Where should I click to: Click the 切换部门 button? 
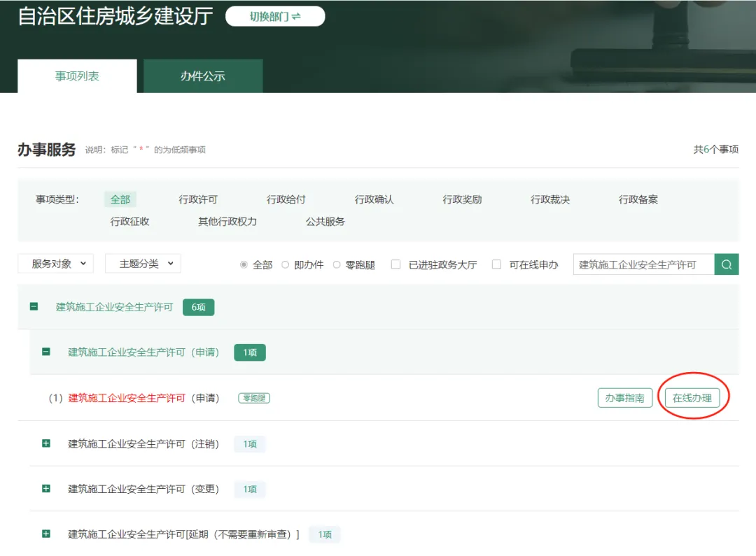click(x=275, y=17)
